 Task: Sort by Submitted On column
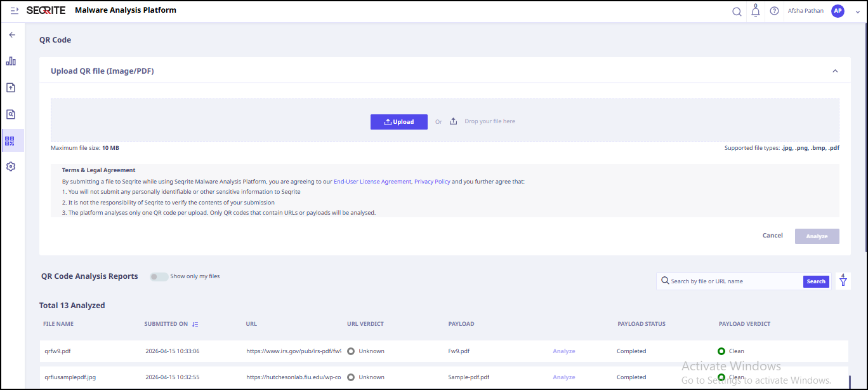(195, 324)
